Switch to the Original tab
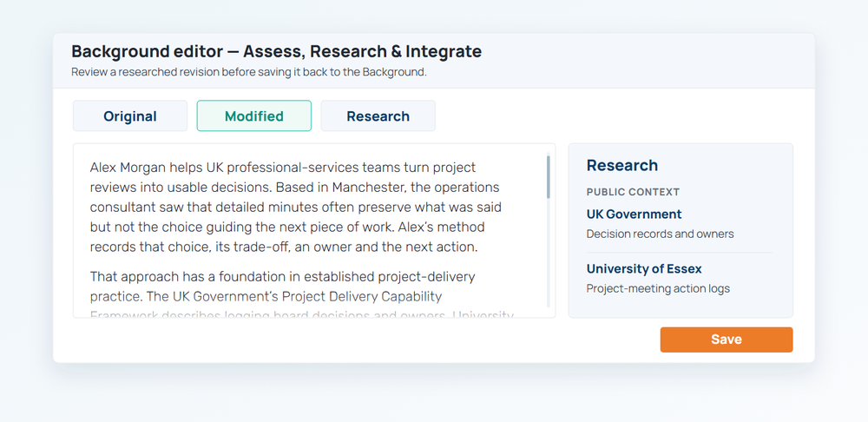 coord(130,115)
